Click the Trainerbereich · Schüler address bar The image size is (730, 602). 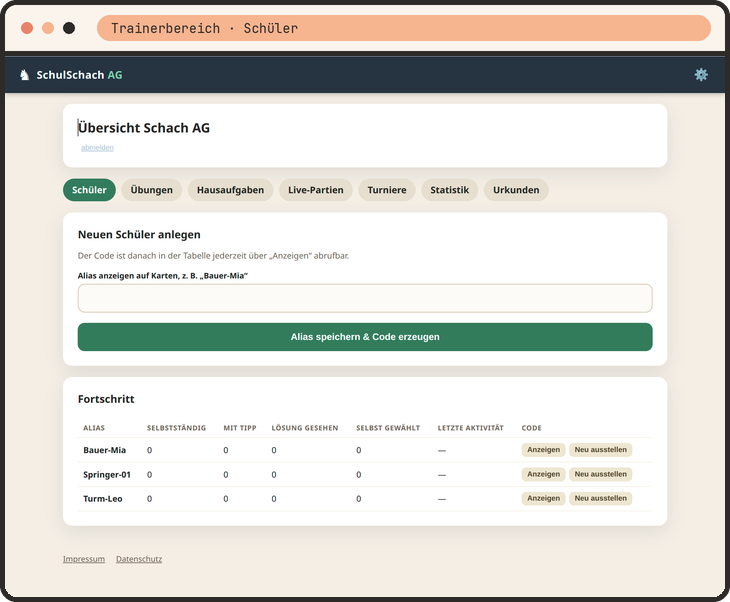tap(404, 28)
